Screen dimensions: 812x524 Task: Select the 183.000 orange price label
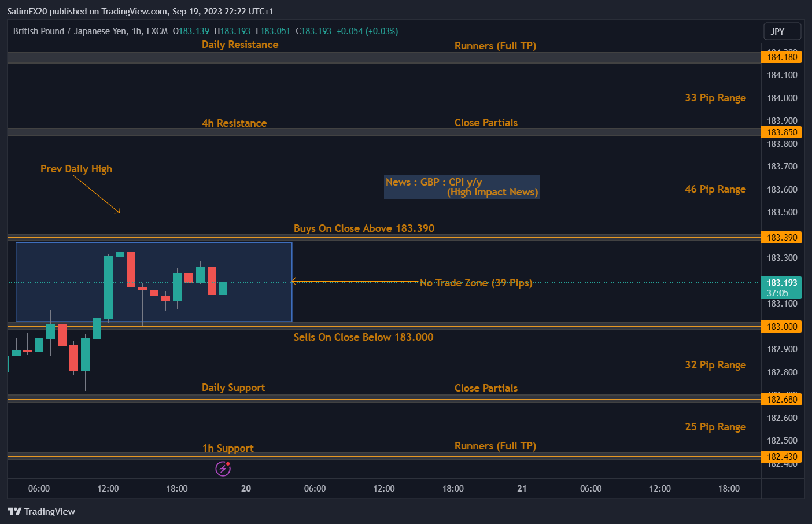(782, 327)
